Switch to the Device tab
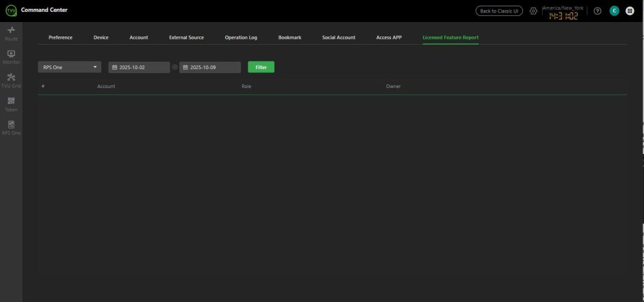Image resolution: width=644 pixels, height=302 pixels. tap(101, 37)
